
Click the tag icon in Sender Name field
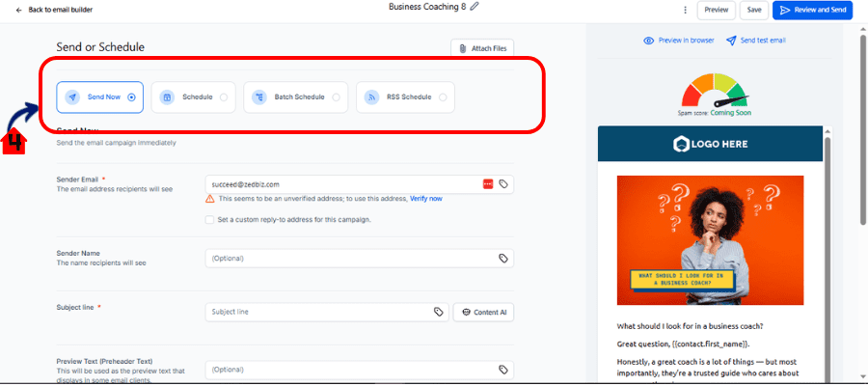[x=502, y=259]
